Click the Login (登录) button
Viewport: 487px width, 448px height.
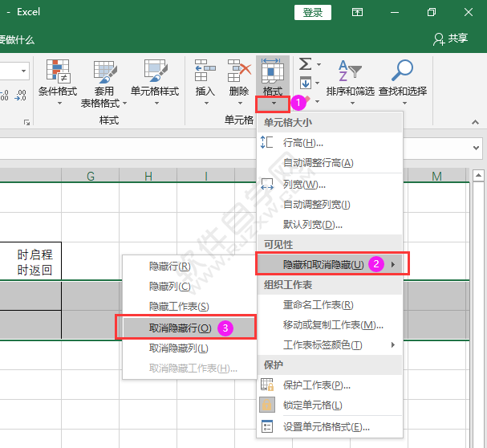click(313, 12)
